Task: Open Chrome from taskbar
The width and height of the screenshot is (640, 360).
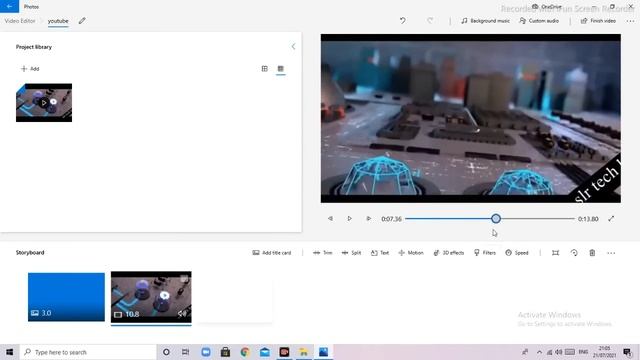Action: [245, 352]
